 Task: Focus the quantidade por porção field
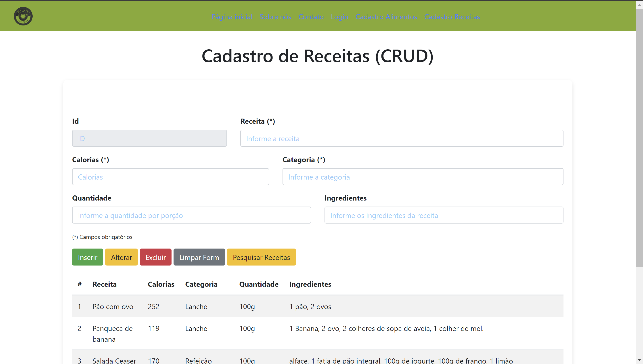tap(191, 215)
